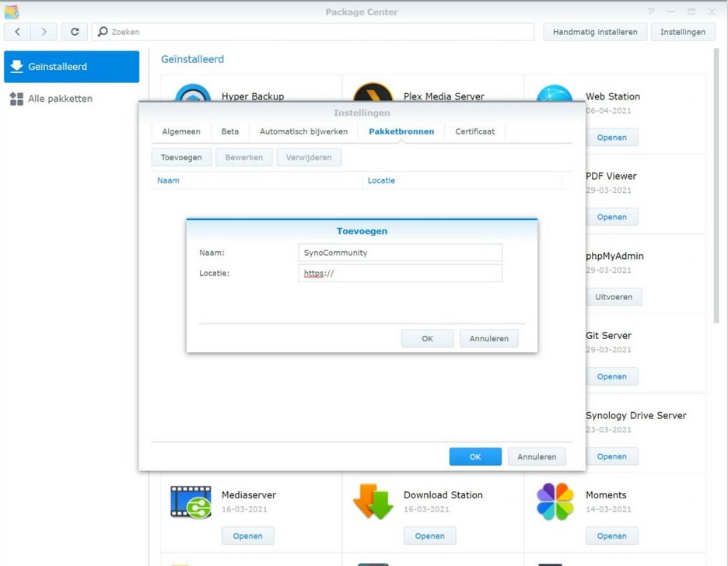Click the Naam field containing SynoCommunity
Viewport: 728px width, 566px height.
pos(400,253)
